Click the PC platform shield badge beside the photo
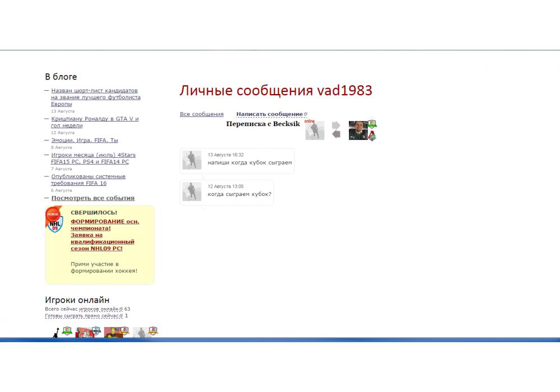Image resolution: width=560 pixels, height=392 pixels. click(372, 124)
